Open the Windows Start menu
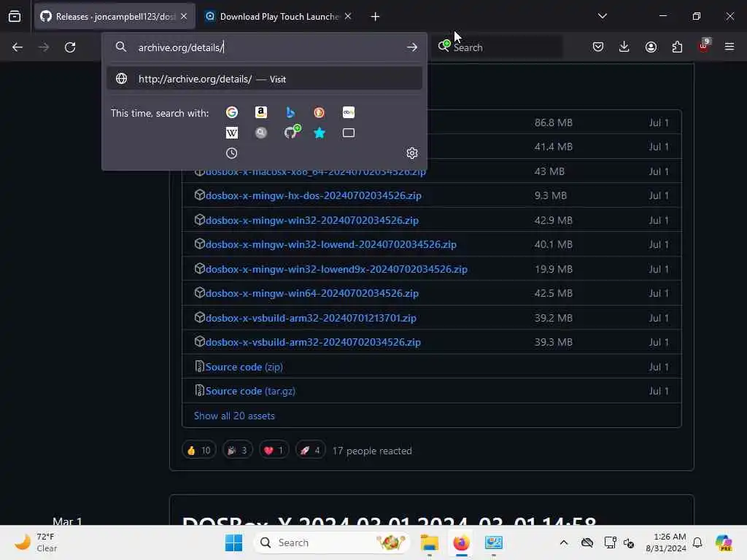 click(x=233, y=542)
